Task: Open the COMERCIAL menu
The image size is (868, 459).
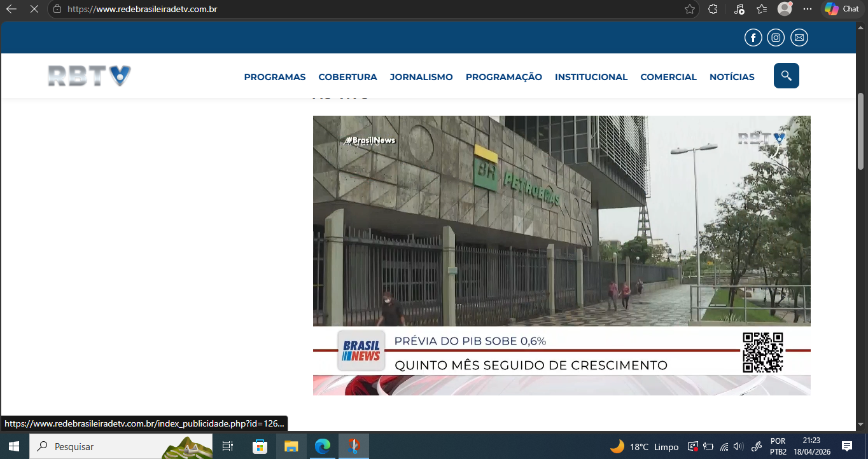Action: 669,77
